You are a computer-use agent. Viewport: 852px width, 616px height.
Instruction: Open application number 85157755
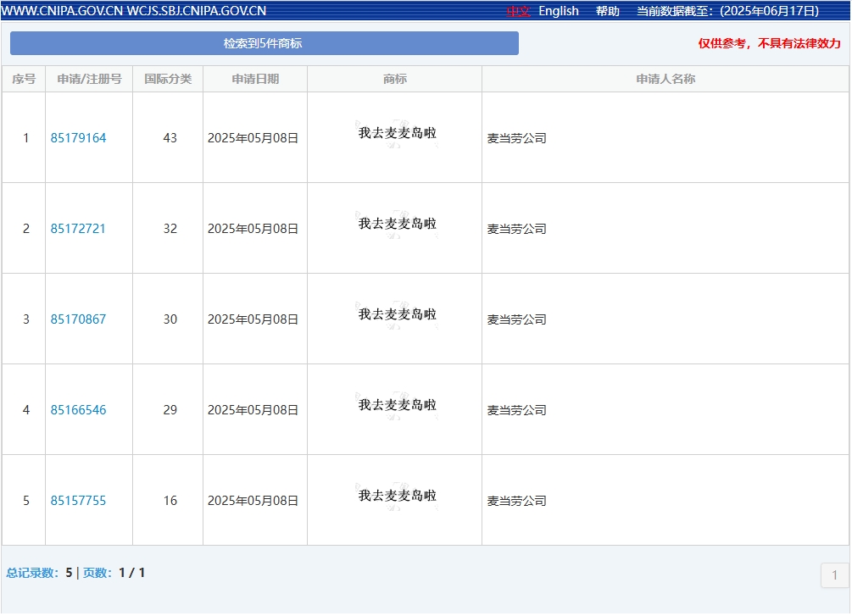point(78,501)
